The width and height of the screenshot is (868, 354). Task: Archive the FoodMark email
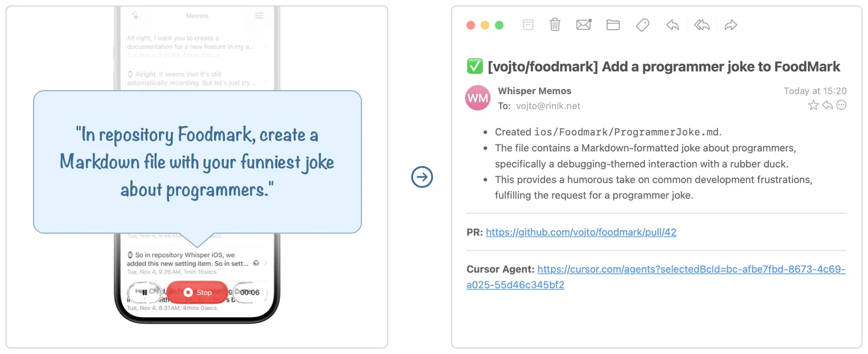click(x=528, y=25)
